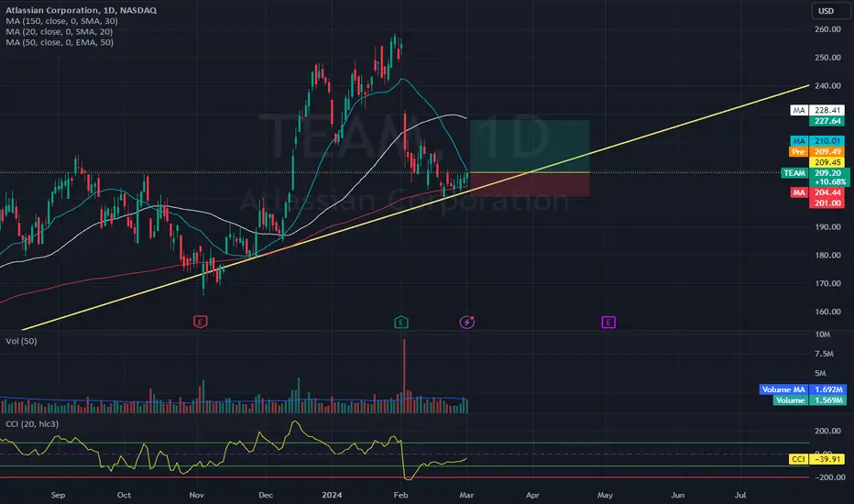
Task: Click the 2024 label on the time axis
Action: [x=332, y=495]
